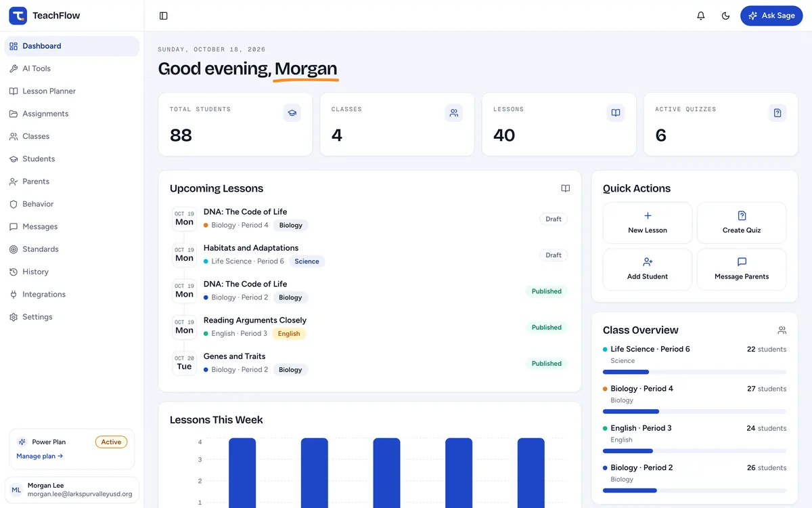Click the TeachFlow logo icon
Image resolution: width=812 pixels, height=508 pixels.
18,16
